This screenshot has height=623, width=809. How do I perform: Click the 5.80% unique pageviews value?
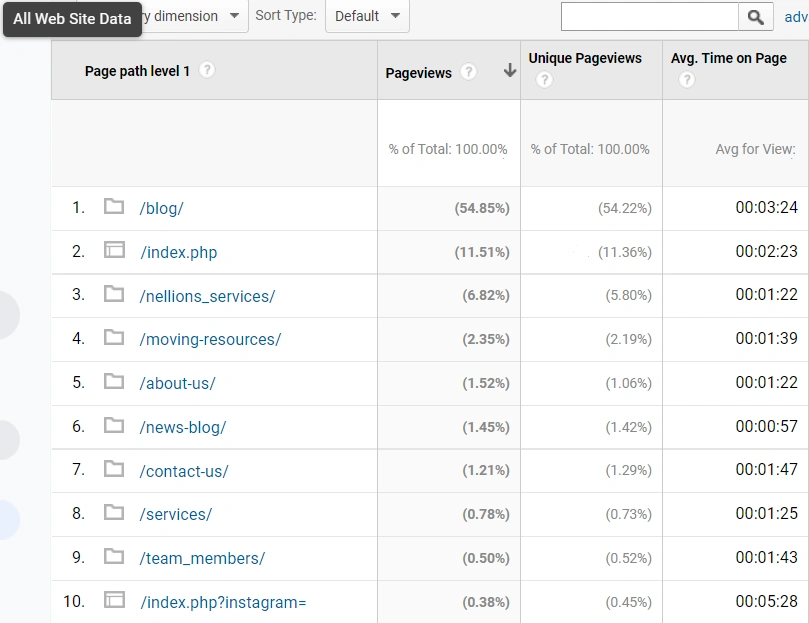pyautogui.click(x=628, y=295)
